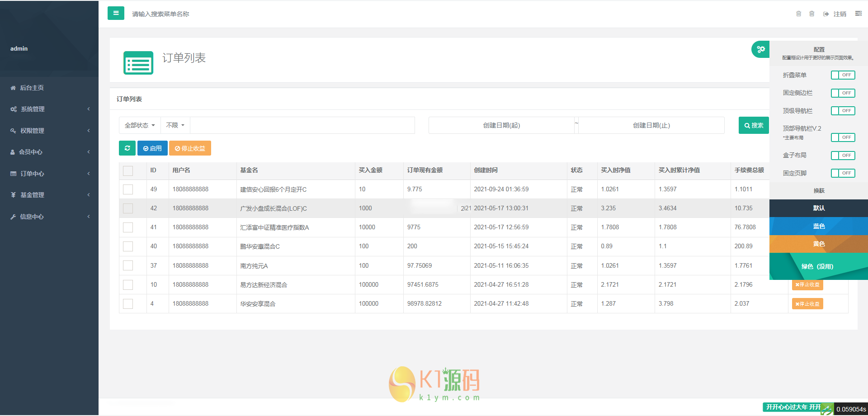Click the large order list icon
The height and width of the screenshot is (416, 868).
click(138, 63)
